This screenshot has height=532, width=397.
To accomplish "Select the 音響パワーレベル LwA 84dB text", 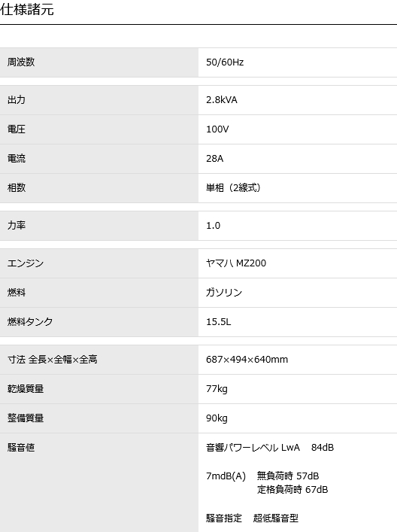I will [270, 448].
